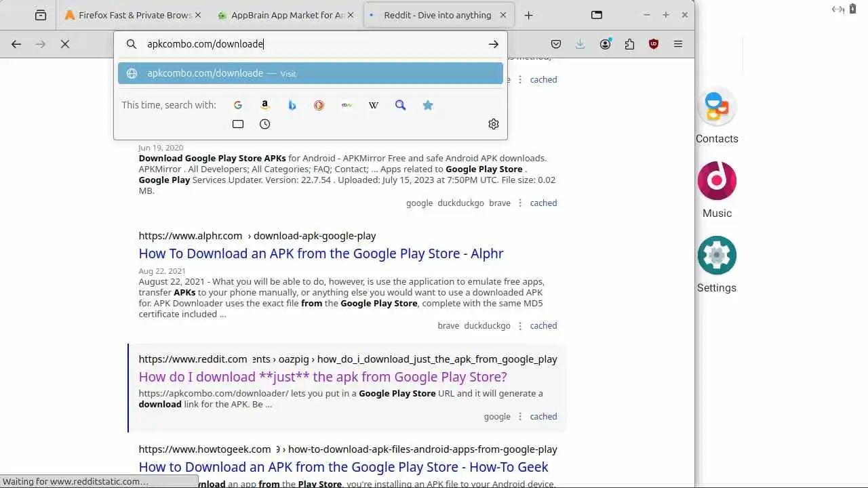
Task: Open search settings gear
Action: pos(494,124)
